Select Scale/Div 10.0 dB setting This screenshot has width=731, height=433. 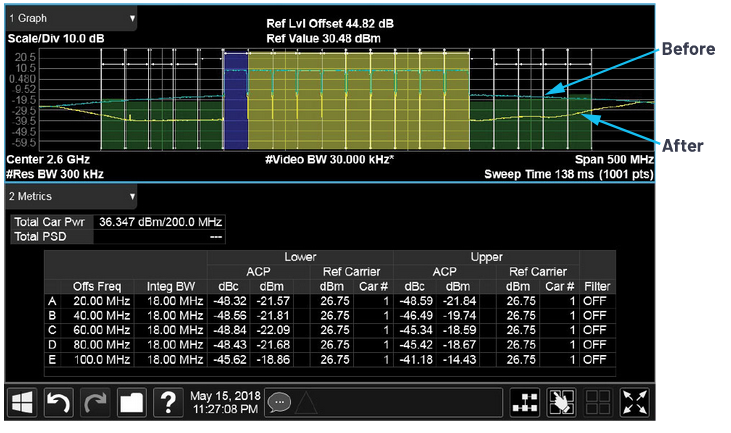(55, 39)
